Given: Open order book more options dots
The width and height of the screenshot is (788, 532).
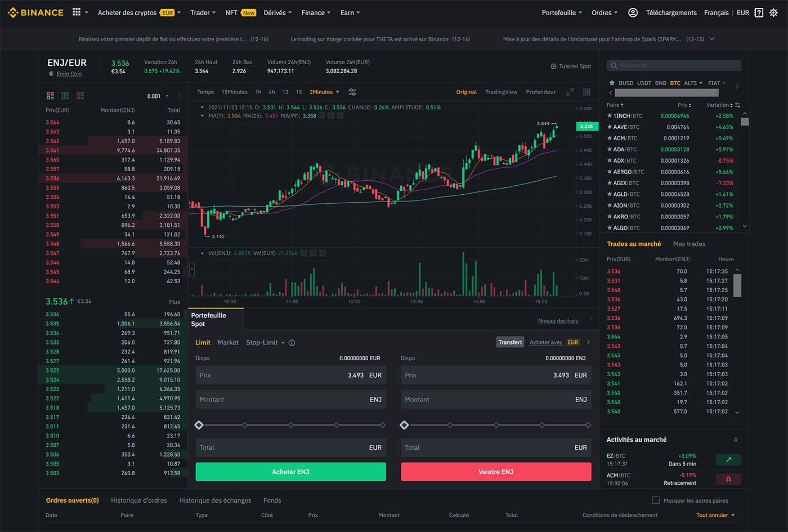Looking at the screenshot, I should coord(180,96).
